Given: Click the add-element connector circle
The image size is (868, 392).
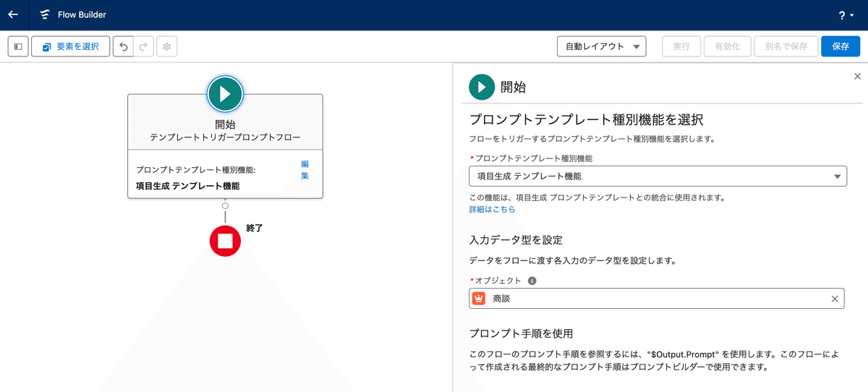Looking at the screenshot, I should tap(225, 206).
